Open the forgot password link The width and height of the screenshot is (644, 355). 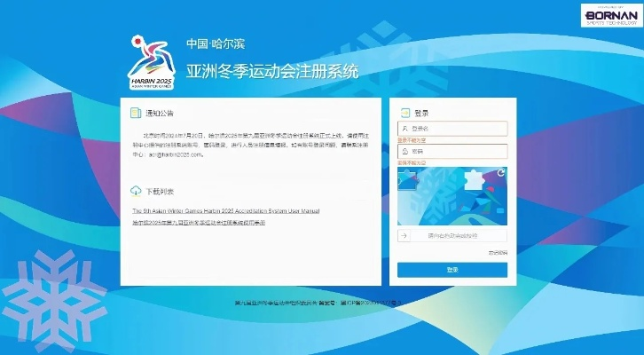pos(498,253)
